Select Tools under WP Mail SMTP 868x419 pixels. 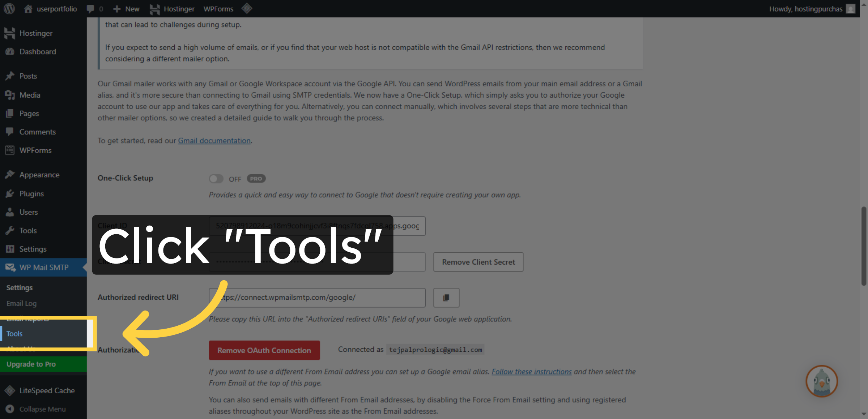(14, 333)
